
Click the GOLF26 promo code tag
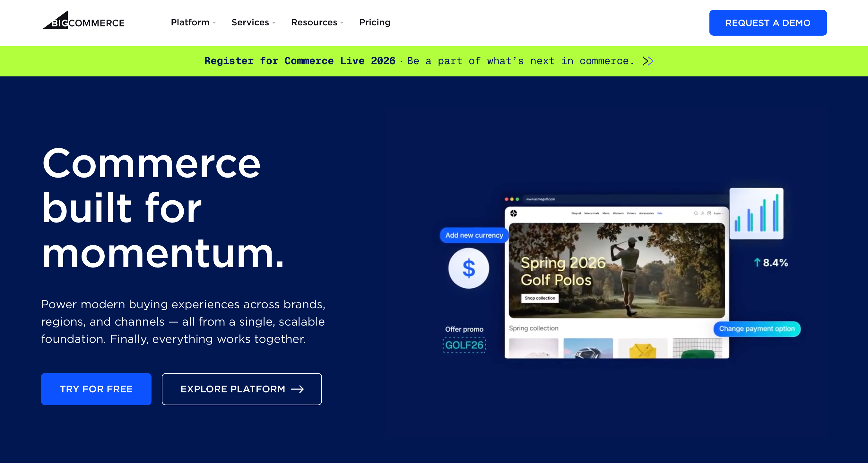[x=464, y=345]
